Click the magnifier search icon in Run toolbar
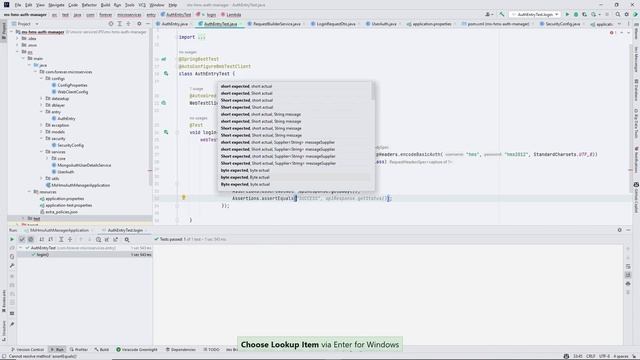Image resolution: width=640 pixels, height=360 pixels. coord(127,239)
